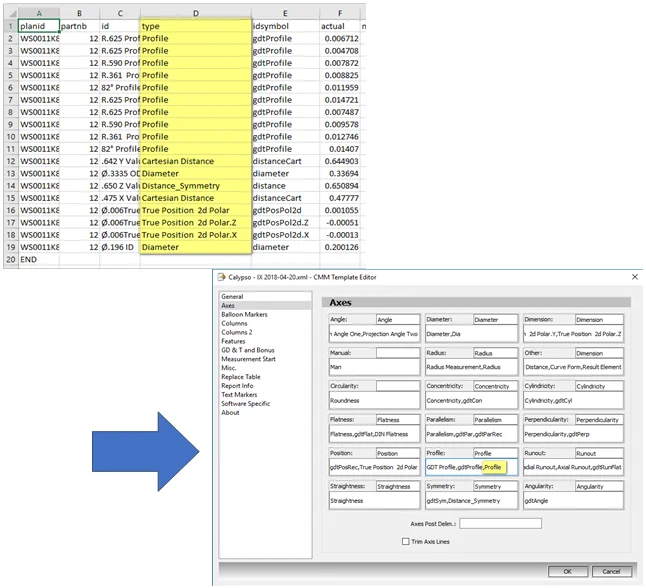Select About in the sidebar list
Viewport: 646px width, 588px height.
tap(230, 412)
